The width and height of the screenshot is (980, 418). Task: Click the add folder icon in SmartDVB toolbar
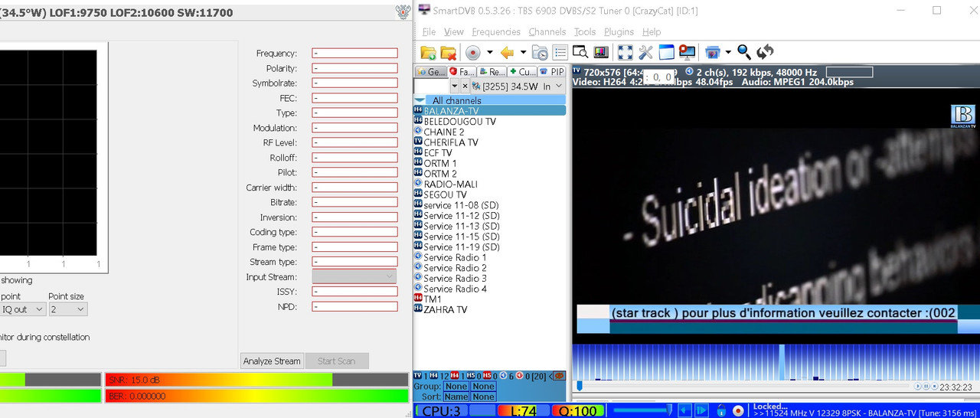428,52
